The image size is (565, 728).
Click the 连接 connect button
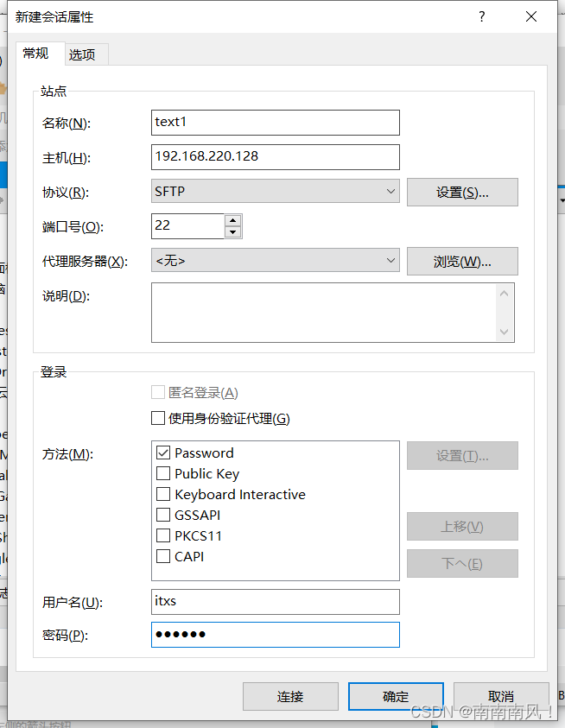click(290, 696)
